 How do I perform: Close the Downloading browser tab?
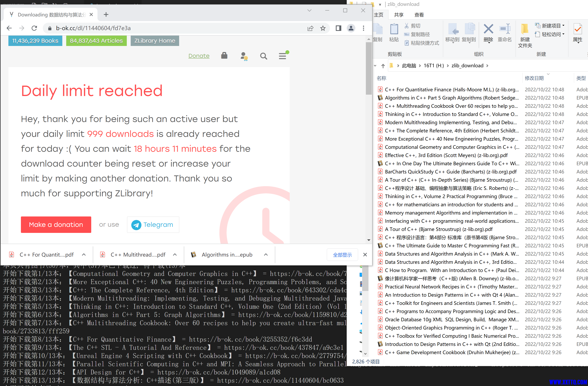(91, 15)
